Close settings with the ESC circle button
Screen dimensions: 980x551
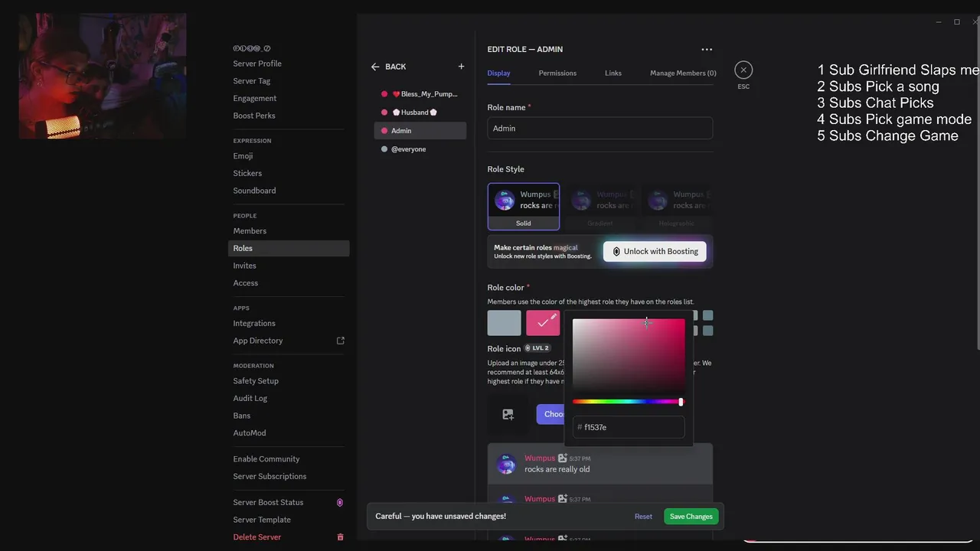tap(743, 70)
